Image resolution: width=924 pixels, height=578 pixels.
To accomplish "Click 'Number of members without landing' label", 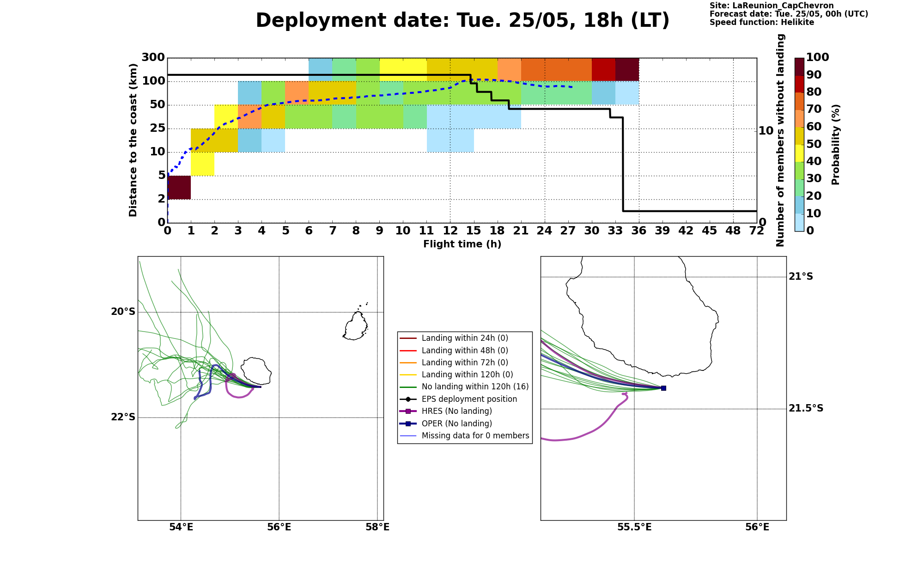I will click(780, 140).
